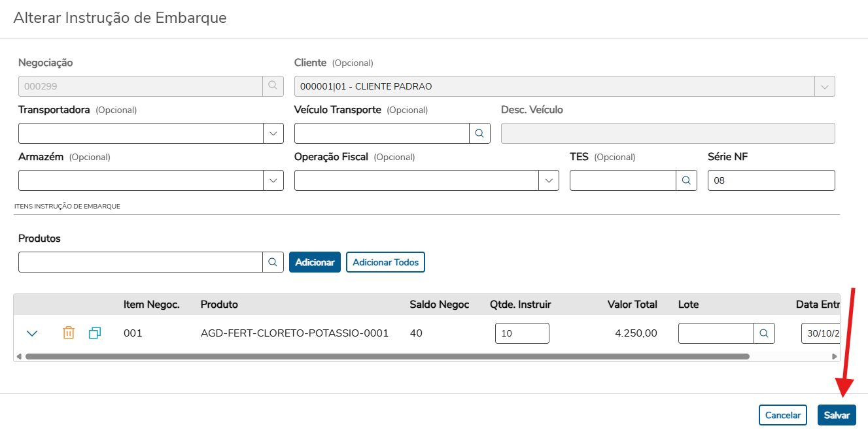Save changes with the Salvar button
This screenshot has width=868, height=432.
837,415
